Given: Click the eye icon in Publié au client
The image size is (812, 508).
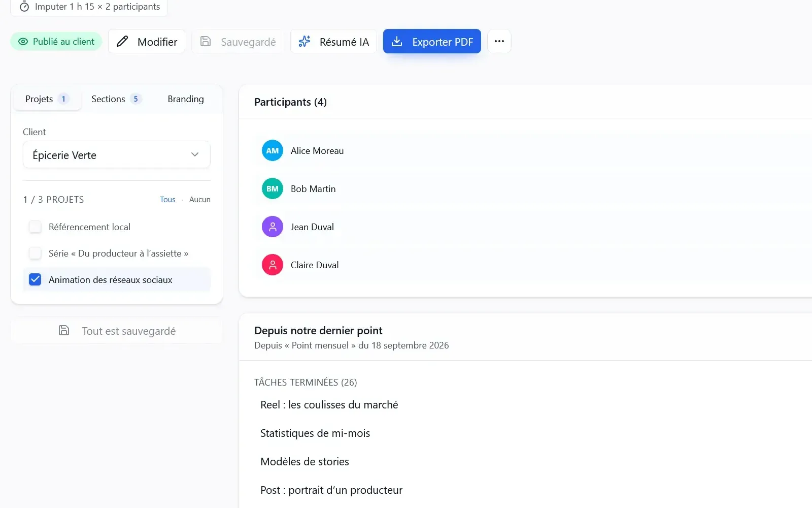Looking at the screenshot, I should click(23, 42).
